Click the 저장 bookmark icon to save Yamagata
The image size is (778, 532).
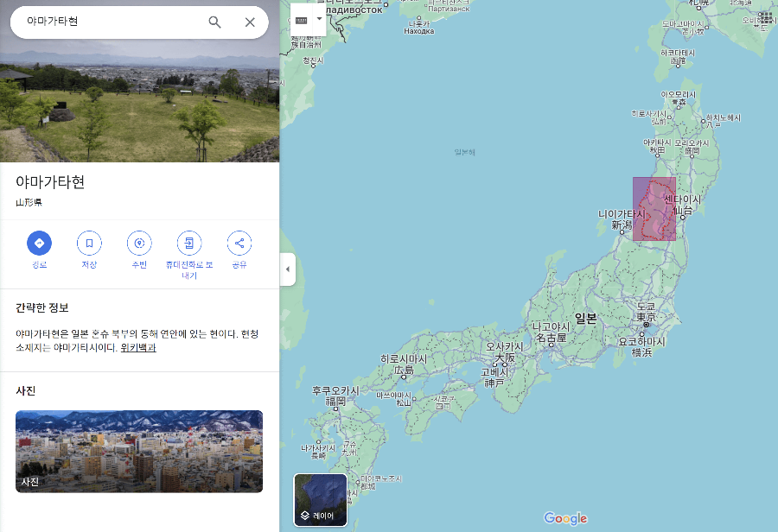[89, 243]
